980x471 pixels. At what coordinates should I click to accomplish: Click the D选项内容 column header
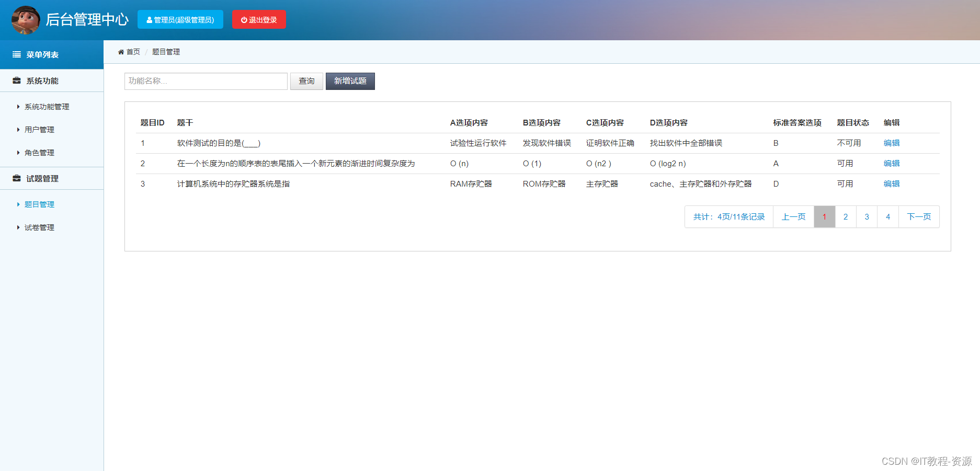click(669, 123)
